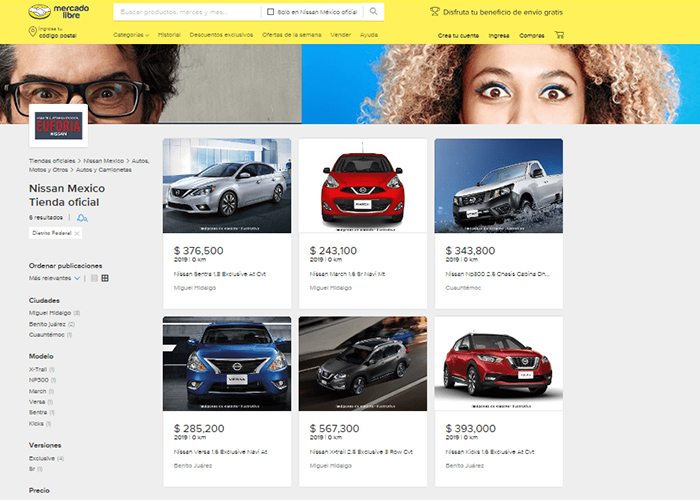The width and height of the screenshot is (700, 500).
Task: Remove the Distrito Federal filter
Action: pyautogui.click(x=77, y=233)
